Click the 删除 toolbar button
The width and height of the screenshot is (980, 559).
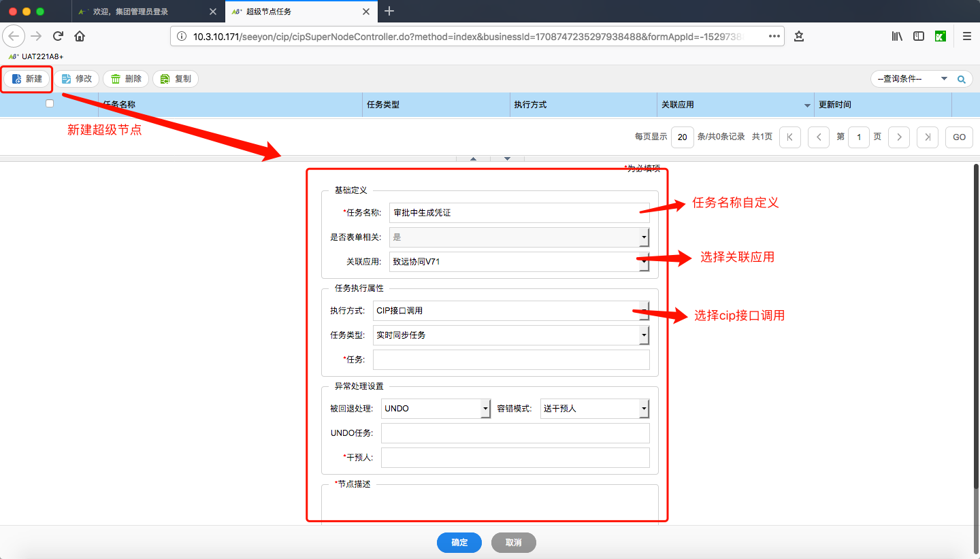[x=126, y=79]
